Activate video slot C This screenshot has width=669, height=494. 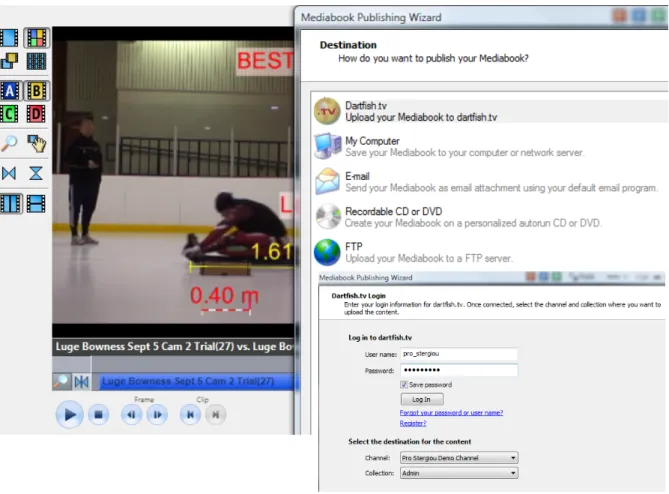pos(9,114)
